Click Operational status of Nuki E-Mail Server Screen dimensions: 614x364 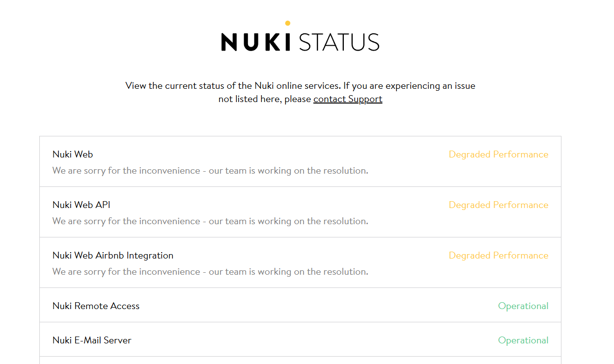pos(523,340)
